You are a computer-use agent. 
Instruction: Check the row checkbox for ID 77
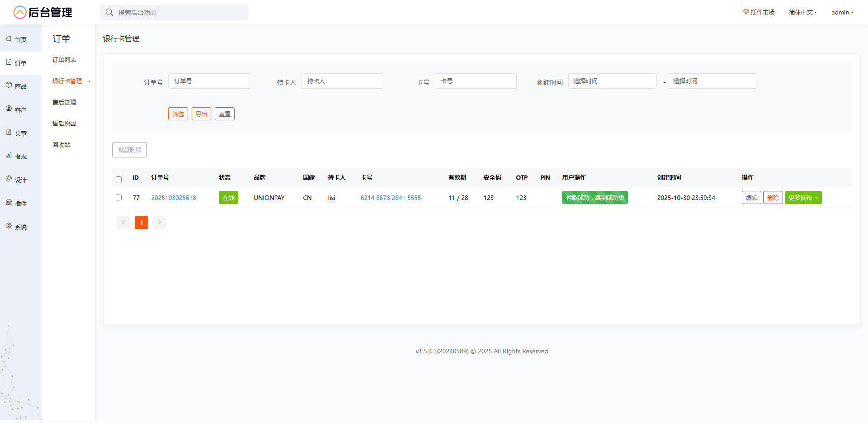click(119, 198)
